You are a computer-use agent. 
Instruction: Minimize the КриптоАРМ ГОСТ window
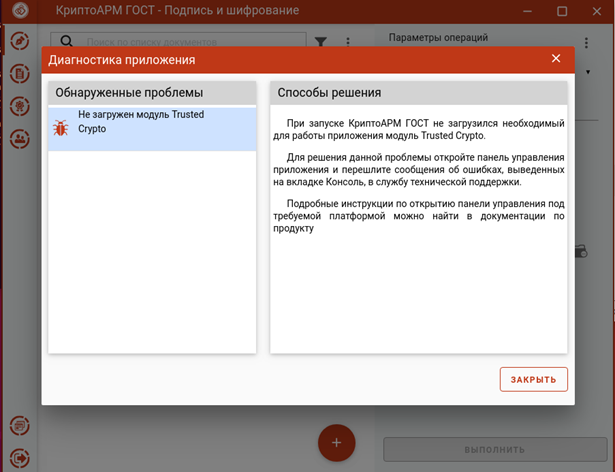tap(528, 11)
